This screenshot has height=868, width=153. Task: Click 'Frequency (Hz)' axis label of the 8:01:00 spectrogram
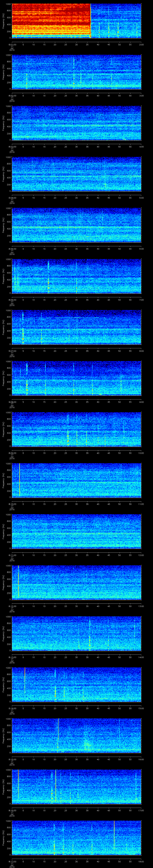(3, 21)
